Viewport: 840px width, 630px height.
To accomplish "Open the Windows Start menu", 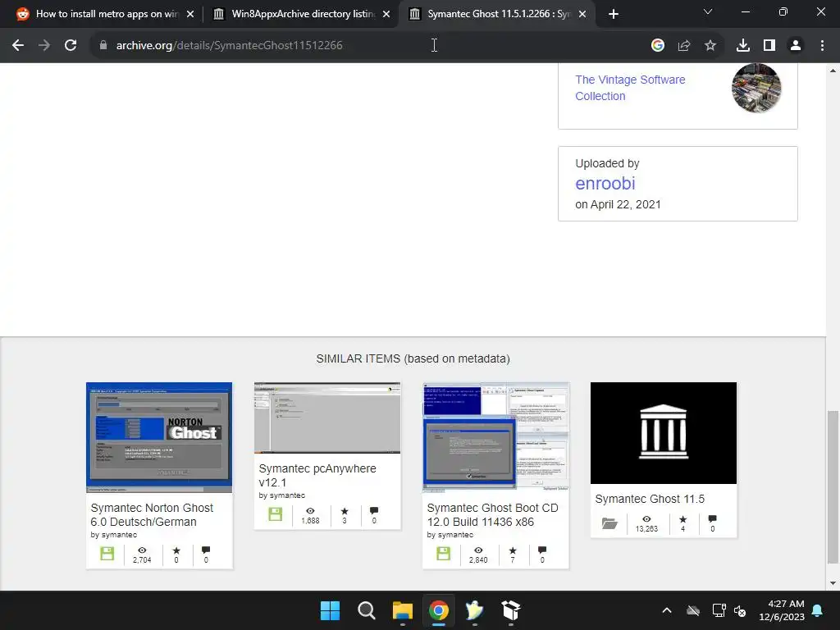I will click(330, 610).
